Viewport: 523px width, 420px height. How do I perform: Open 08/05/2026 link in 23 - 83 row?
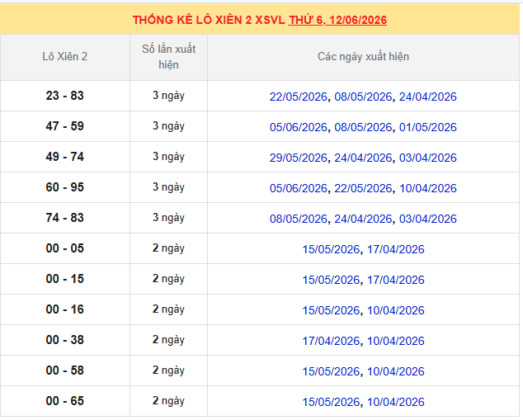363,97
